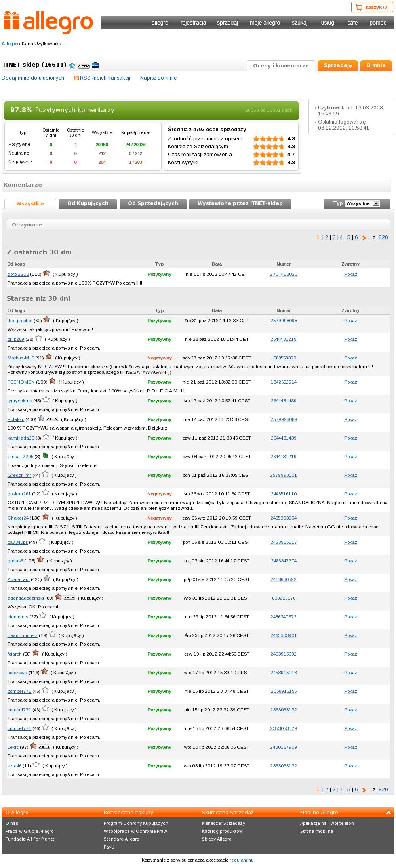The height and width of the screenshot is (868, 396).
Task: Open the Koszyk shopping cart
Action: coord(372,7)
